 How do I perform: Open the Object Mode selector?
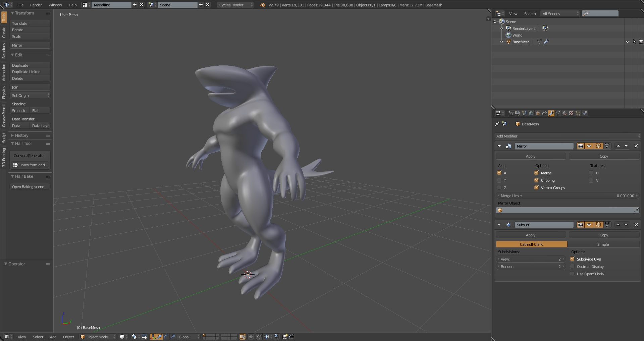point(98,337)
